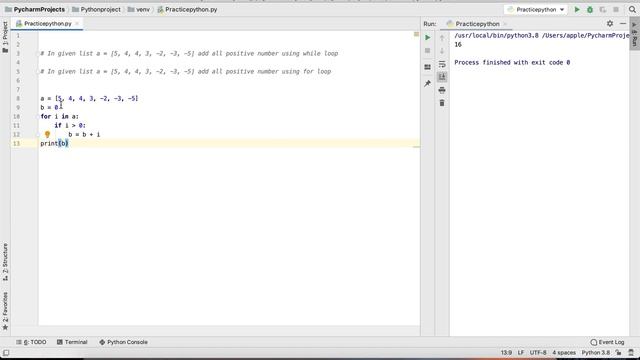
Task: Click the for loop comment on line 5
Action: coord(186,71)
